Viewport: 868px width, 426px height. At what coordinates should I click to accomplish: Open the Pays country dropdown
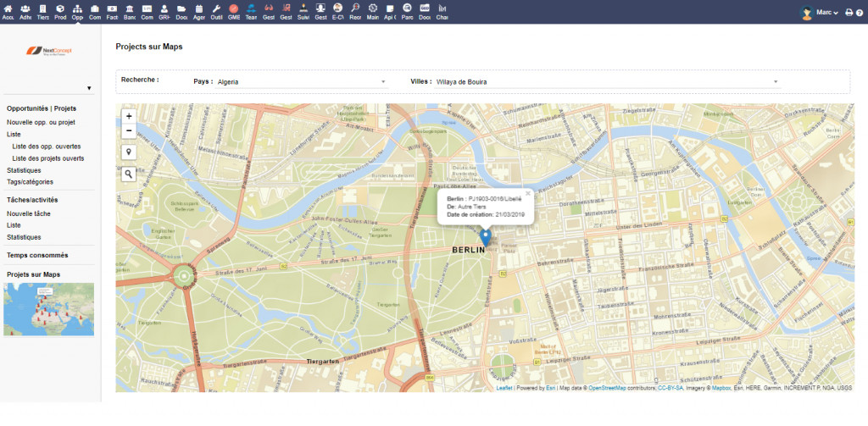pyautogui.click(x=301, y=82)
